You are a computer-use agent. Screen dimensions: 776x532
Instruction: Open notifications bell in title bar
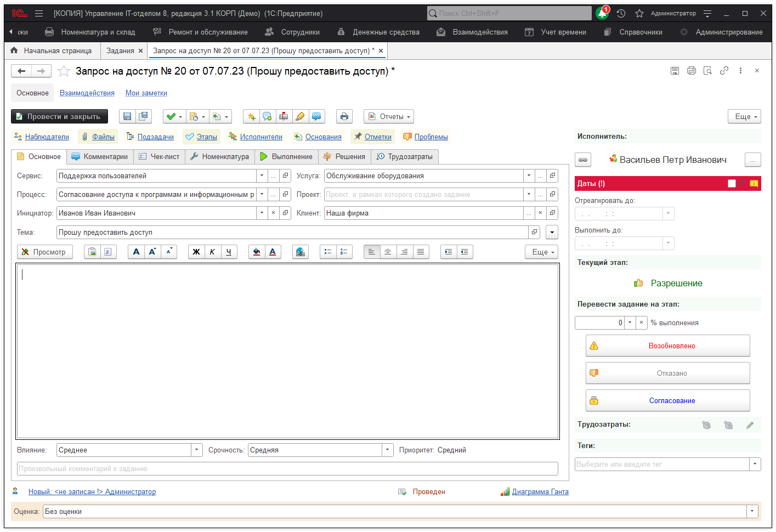[x=602, y=13]
